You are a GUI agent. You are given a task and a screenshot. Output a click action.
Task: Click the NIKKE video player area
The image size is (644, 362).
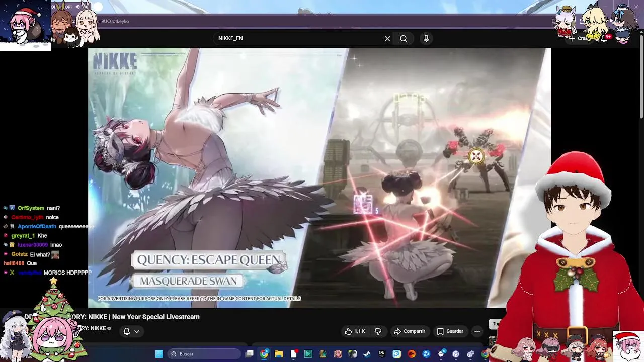point(319,178)
